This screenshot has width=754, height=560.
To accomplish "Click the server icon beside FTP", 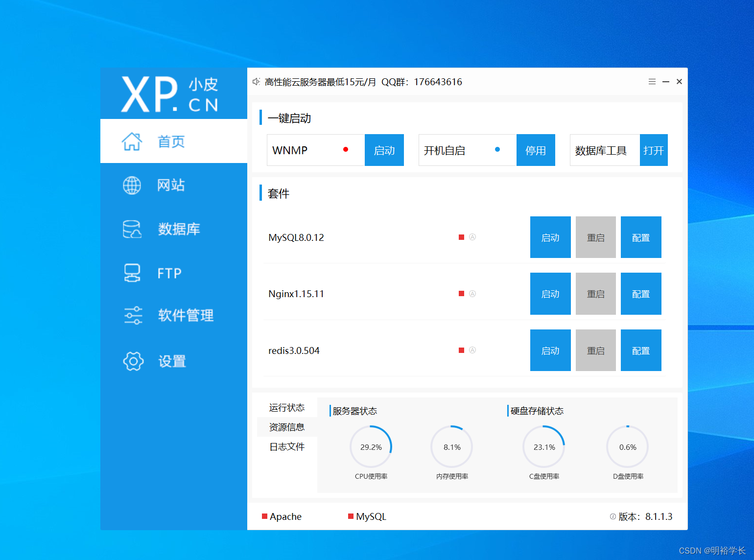I will (132, 273).
